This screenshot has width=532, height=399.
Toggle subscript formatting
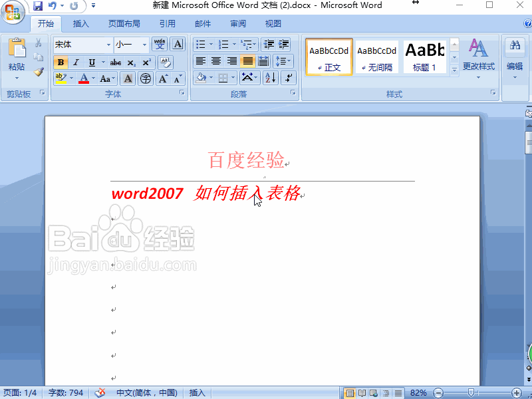(131, 63)
